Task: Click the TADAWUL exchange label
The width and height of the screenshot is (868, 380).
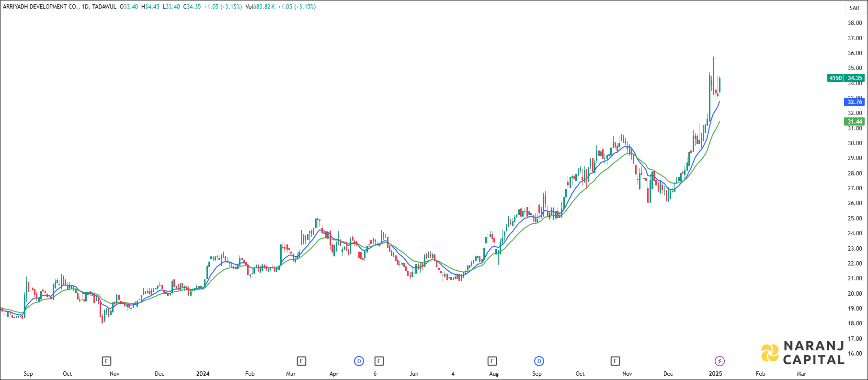Action: 104,7
